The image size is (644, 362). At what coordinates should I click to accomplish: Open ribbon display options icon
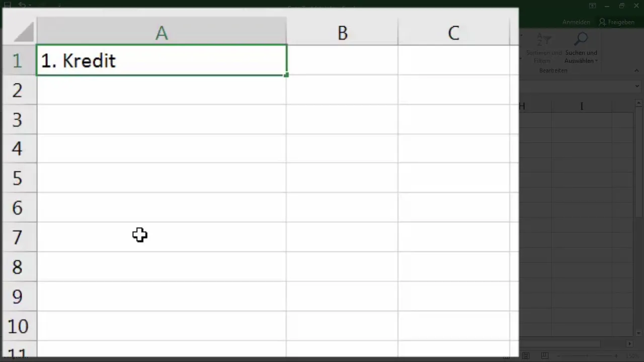pyautogui.click(x=592, y=6)
